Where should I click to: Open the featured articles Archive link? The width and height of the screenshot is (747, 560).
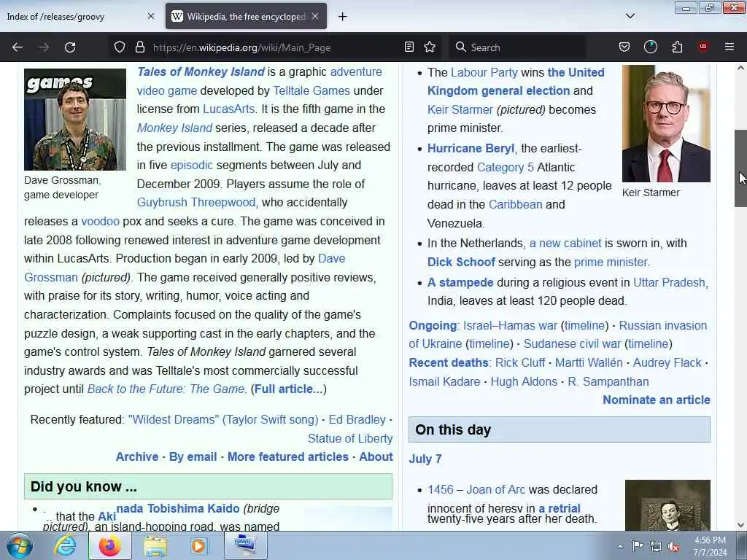137,456
